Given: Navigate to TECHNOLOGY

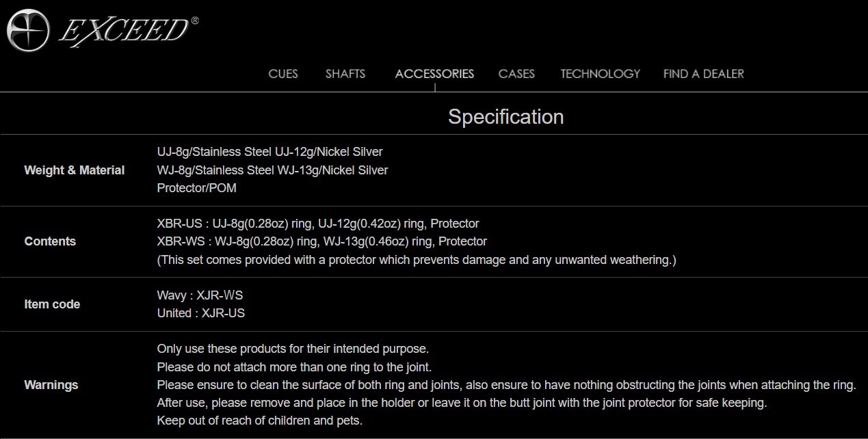Looking at the screenshot, I should coord(600,74).
